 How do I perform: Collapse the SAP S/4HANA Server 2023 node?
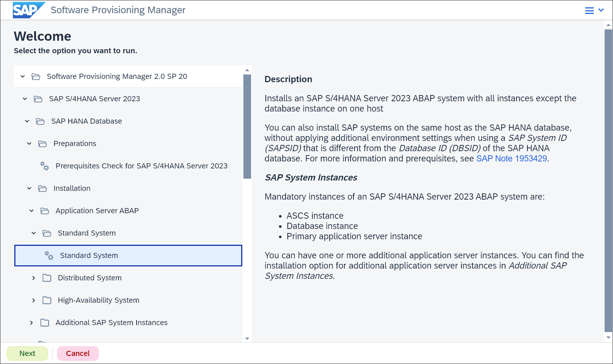coord(25,99)
